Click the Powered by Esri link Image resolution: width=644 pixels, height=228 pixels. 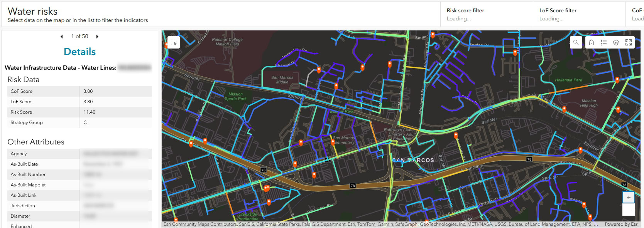pyautogui.click(x=621, y=224)
